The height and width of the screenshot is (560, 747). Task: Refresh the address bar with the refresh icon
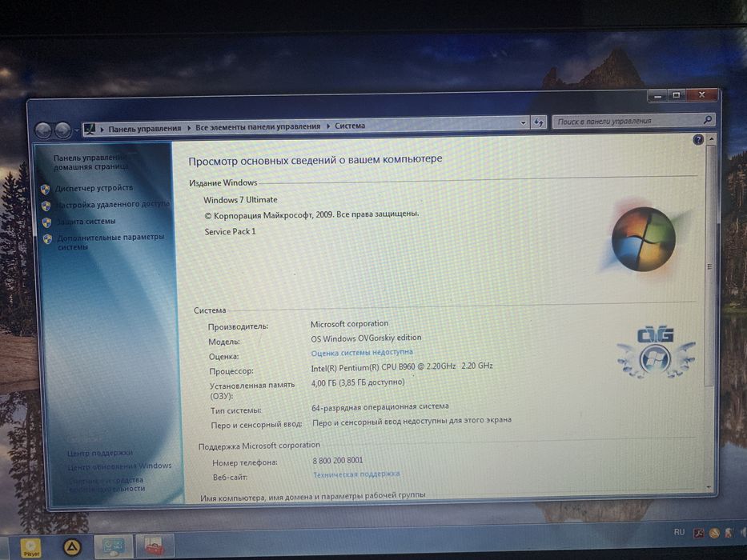click(x=539, y=122)
